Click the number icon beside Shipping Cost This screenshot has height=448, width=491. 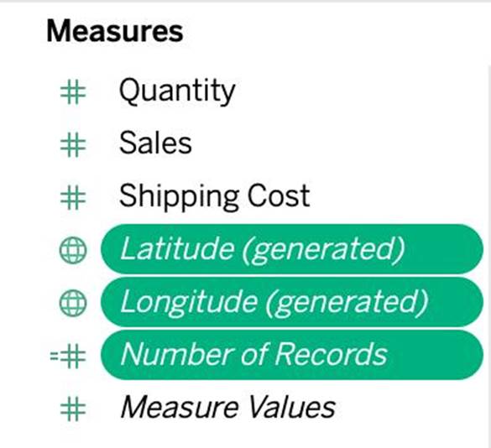73,197
